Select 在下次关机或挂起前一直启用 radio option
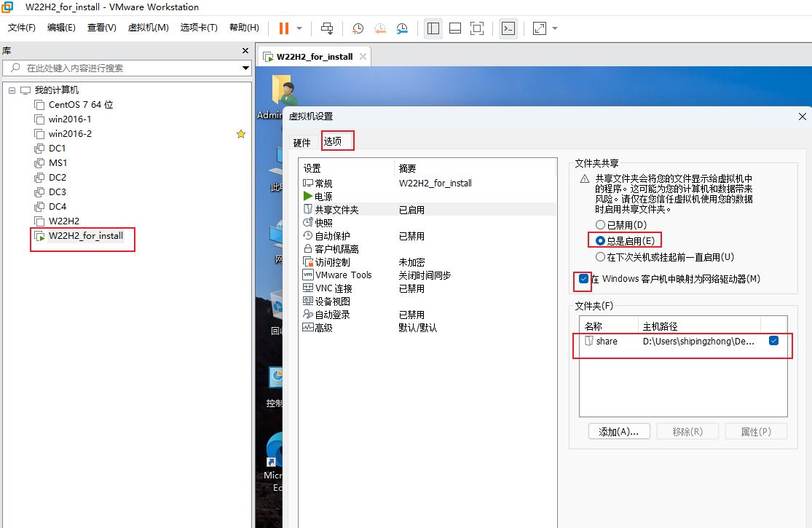 click(x=601, y=257)
